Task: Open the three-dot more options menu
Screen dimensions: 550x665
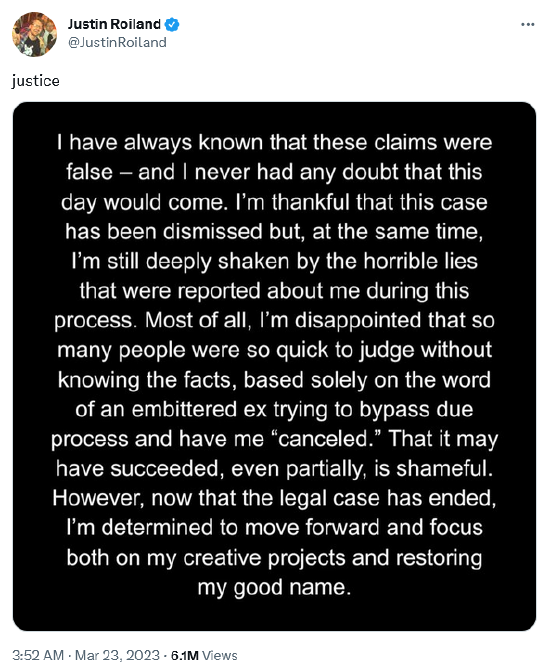Action: tap(528, 25)
